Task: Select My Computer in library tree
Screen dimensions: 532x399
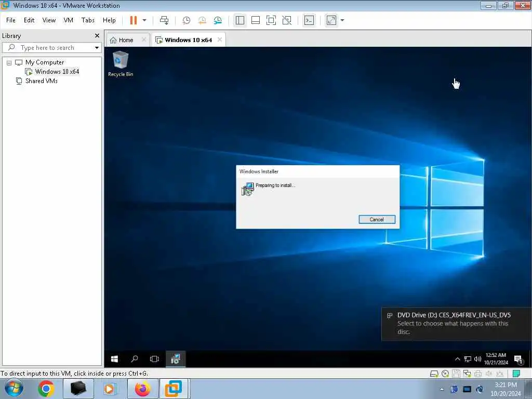Action: pyautogui.click(x=45, y=62)
